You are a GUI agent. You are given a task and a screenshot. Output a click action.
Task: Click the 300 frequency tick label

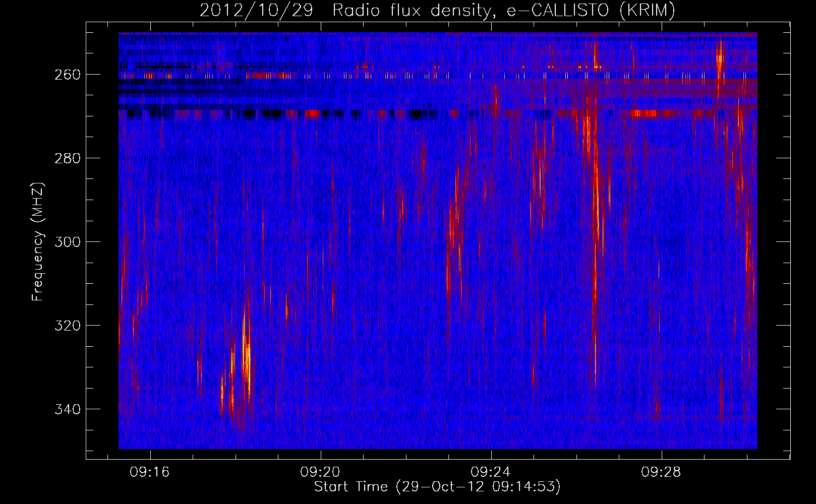pos(67,242)
